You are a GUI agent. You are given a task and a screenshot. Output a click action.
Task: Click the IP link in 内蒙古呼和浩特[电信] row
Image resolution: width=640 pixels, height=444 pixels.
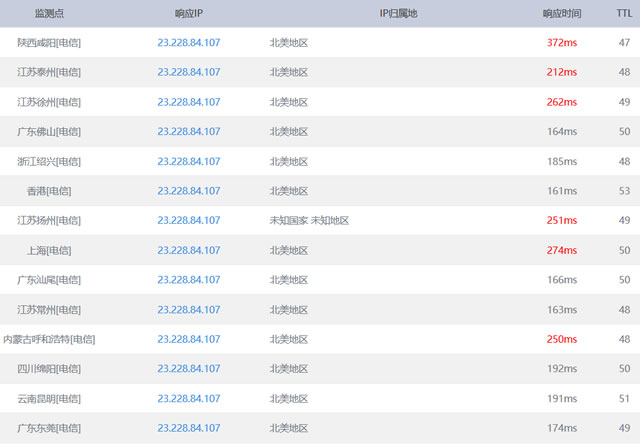tap(189, 339)
